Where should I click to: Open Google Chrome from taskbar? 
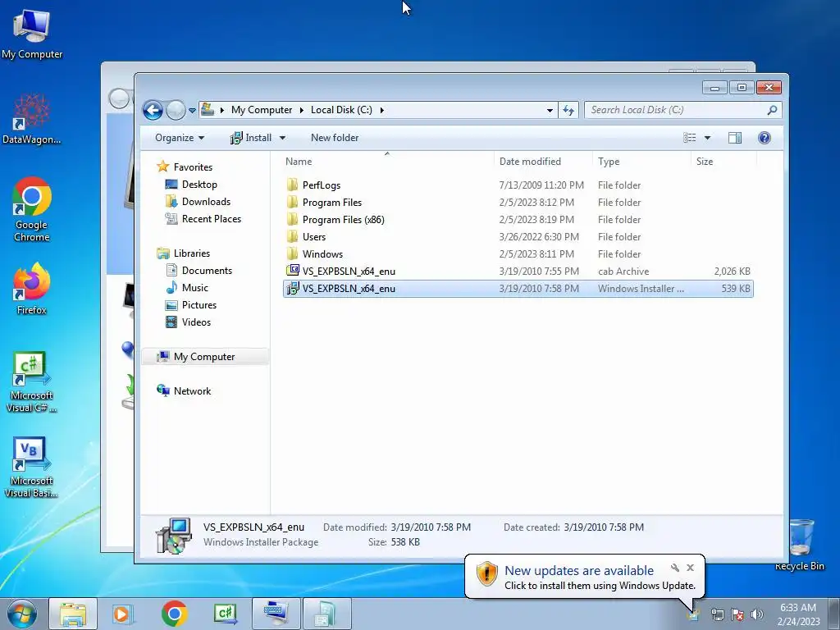pyautogui.click(x=174, y=614)
